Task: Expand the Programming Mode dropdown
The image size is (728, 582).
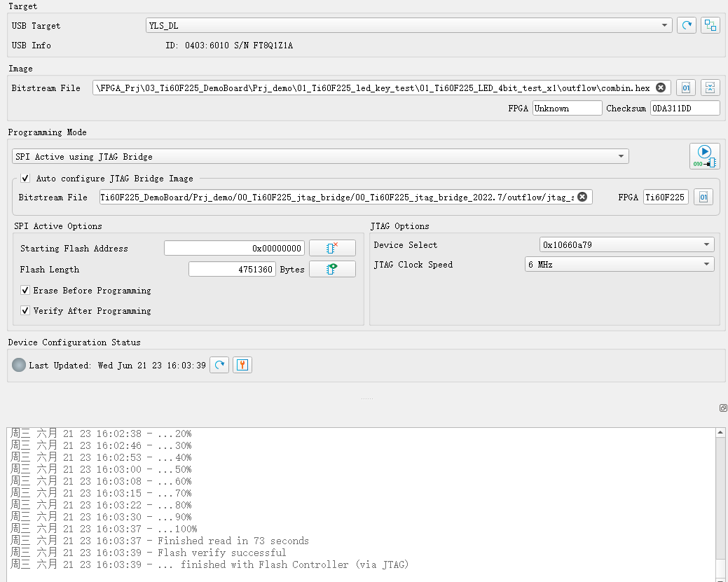Action: pyautogui.click(x=320, y=157)
